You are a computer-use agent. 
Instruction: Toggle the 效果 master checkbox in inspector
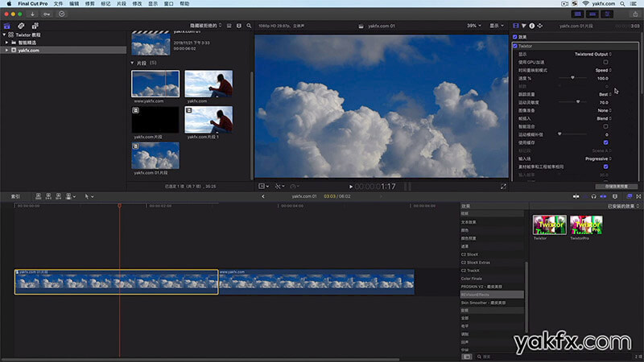515,37
